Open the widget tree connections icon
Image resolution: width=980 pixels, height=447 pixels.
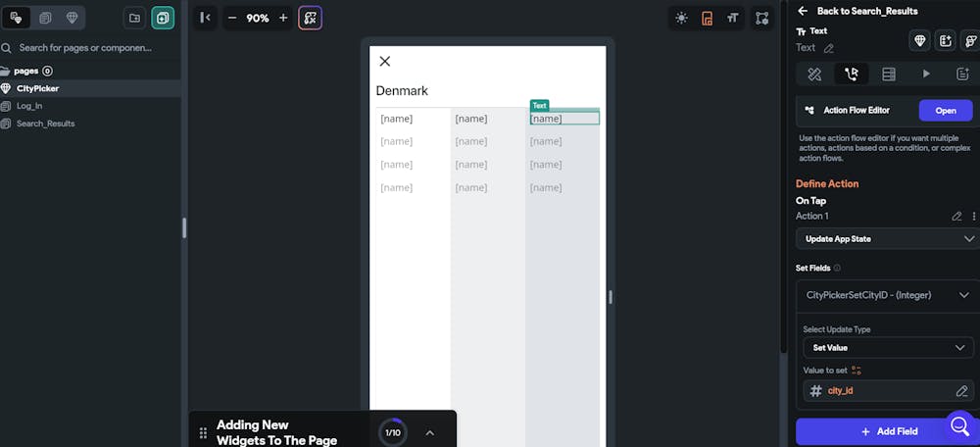coord(761,18)
